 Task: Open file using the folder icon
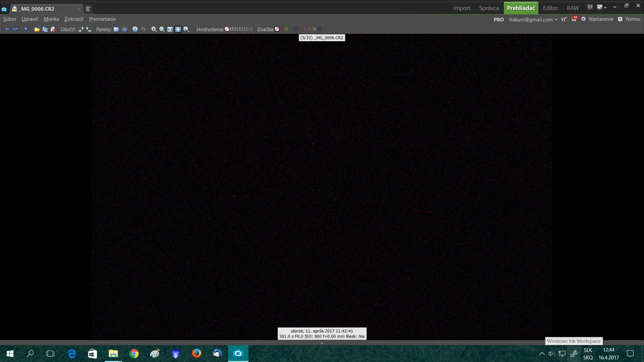(x=37, y=29)
